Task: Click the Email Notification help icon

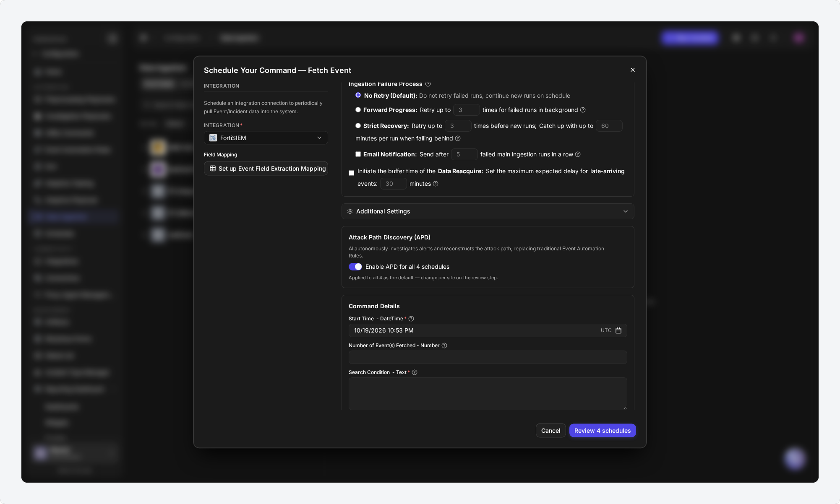Action: (x=578, y=154)
